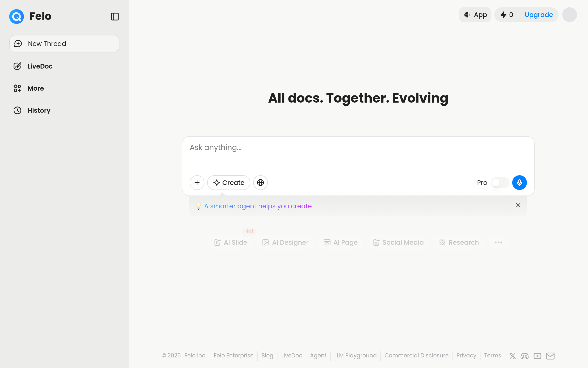
Task: Open the Terms footer link
Action: click(492, 356)
